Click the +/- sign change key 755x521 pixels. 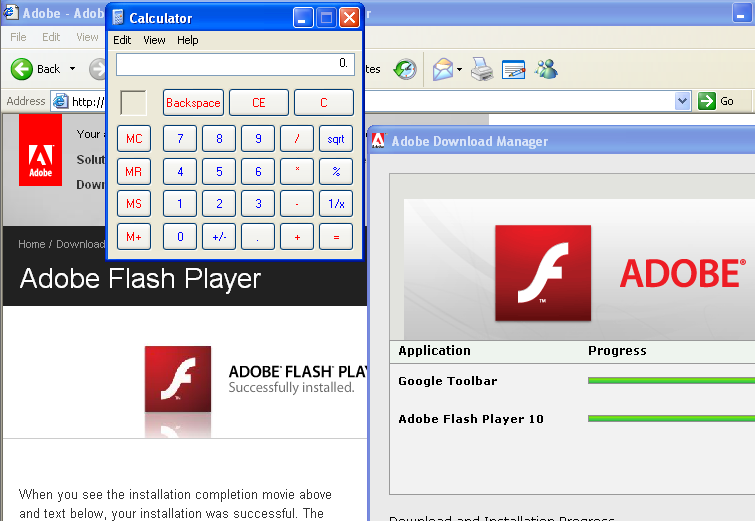219,236
